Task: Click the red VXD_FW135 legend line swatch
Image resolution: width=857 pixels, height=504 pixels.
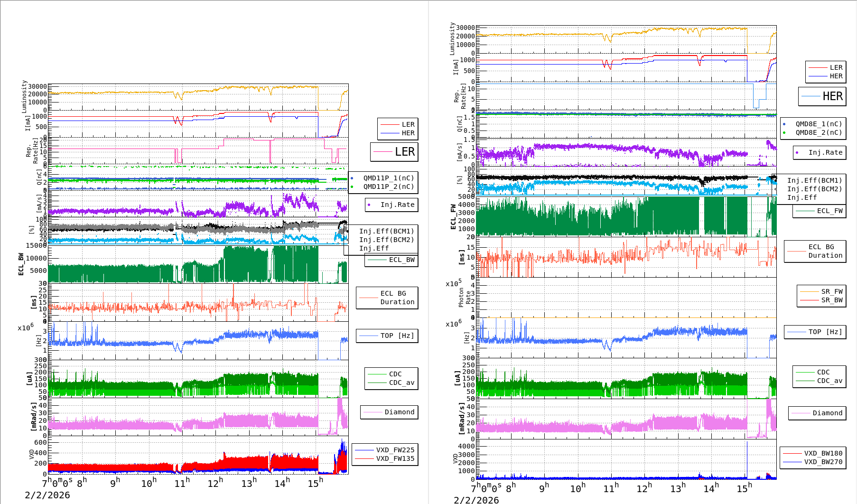Action: [x=364, y=458]
